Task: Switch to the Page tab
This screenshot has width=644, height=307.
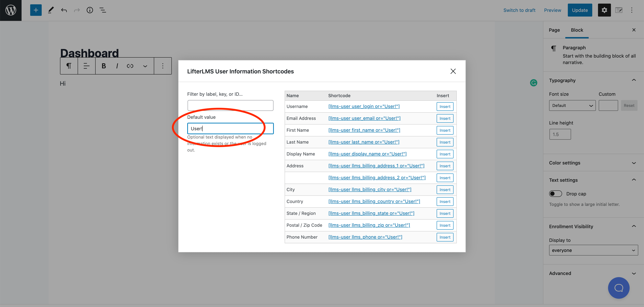Action: click(x=554, y=30)
